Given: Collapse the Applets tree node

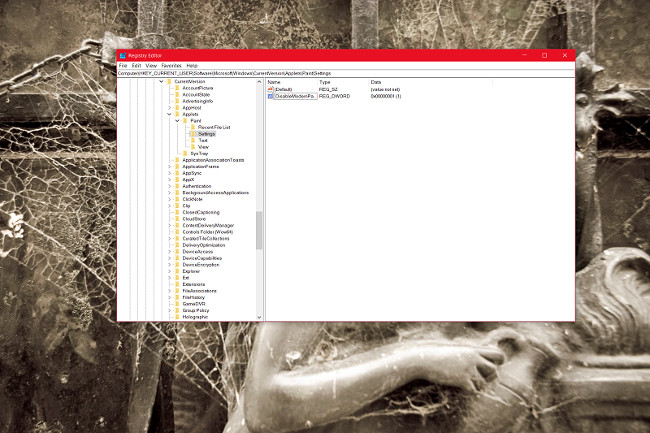Looking at the screenshot, I should point(169,114).
